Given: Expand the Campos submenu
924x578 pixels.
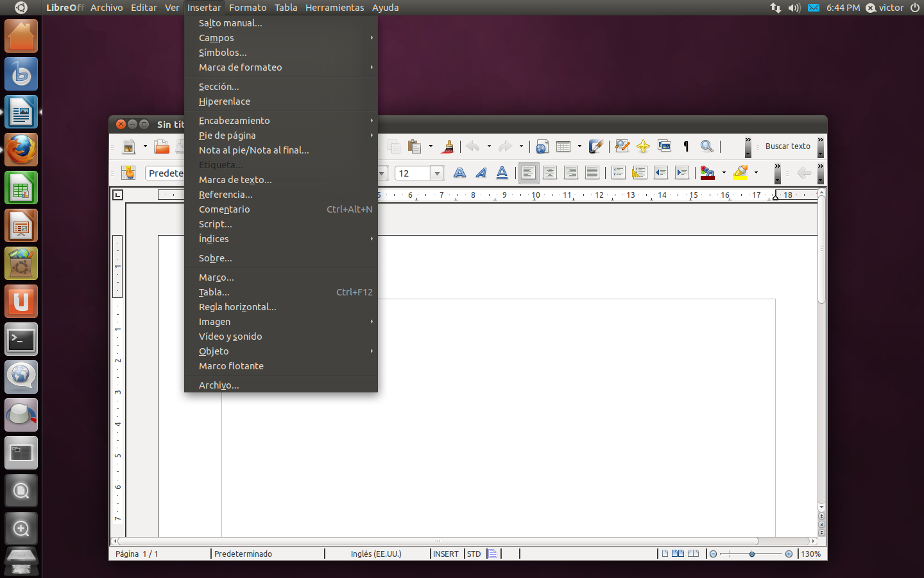Looking at the screenshot, I should (281, 38).
